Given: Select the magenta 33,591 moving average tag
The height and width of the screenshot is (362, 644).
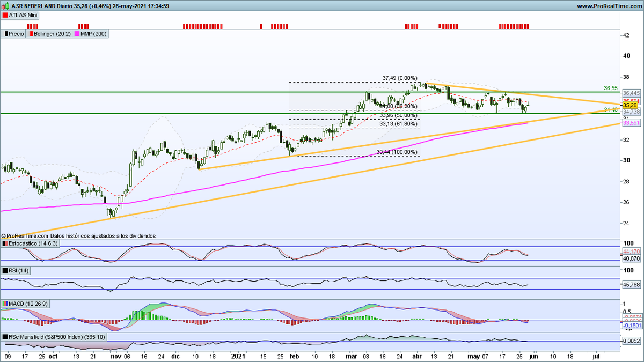Looking at the screenshot, I should click(631, 123).
